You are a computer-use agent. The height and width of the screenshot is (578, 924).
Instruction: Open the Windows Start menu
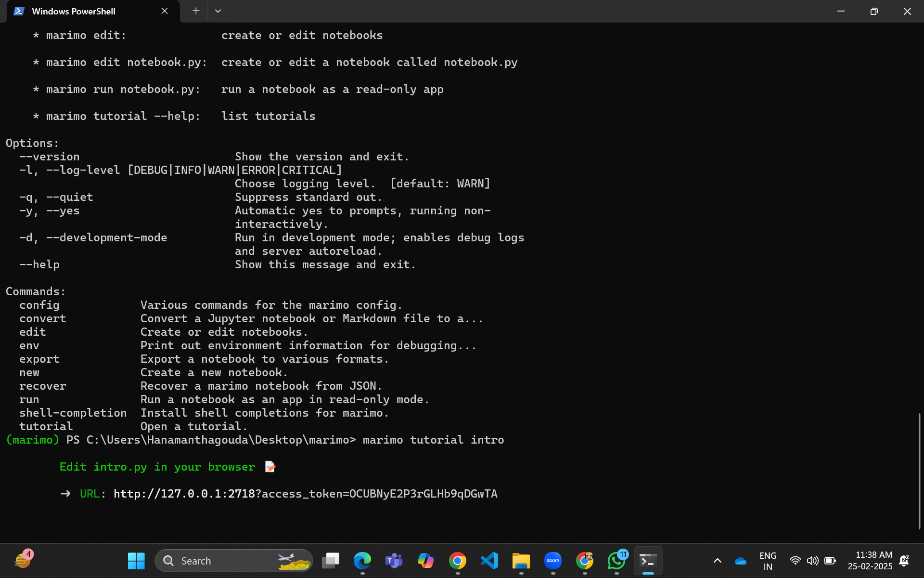point(136,561)
